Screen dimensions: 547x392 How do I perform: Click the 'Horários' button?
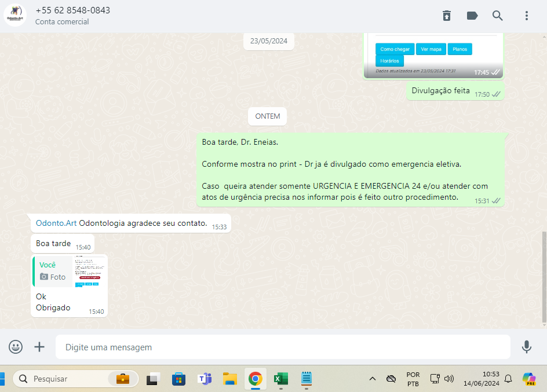click(x=389, y=61)
